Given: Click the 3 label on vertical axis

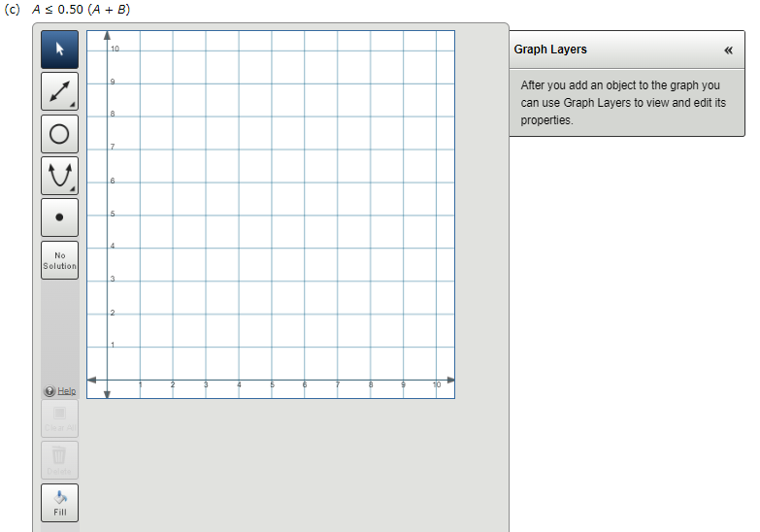Looking at the screenshot, I should (113, 279).
